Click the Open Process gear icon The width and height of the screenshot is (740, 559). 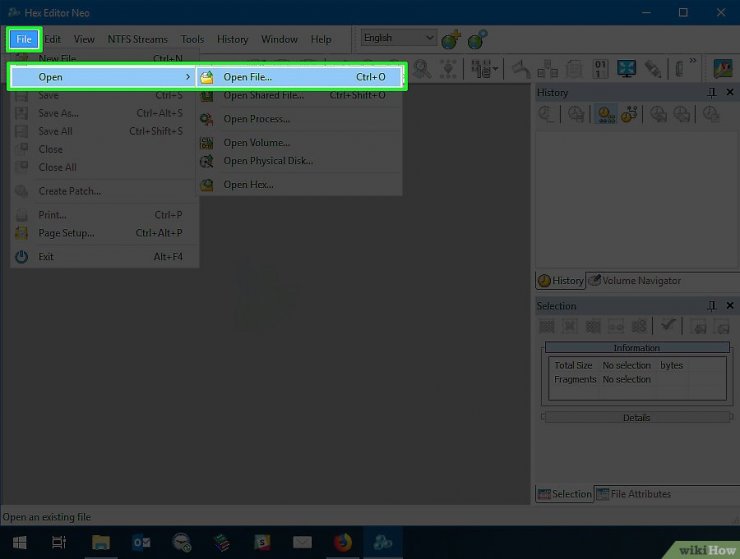coord(207,119)
